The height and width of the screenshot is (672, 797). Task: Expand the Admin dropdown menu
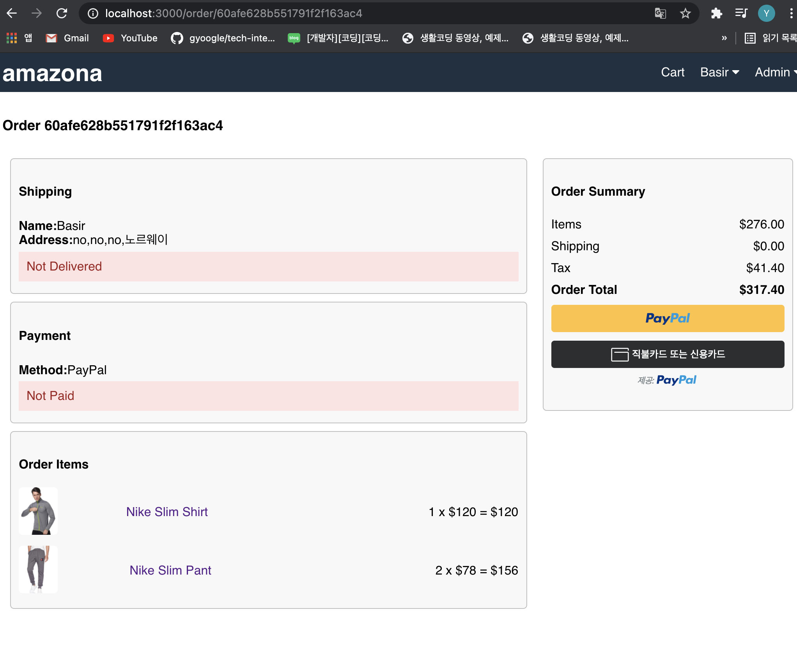775,72
